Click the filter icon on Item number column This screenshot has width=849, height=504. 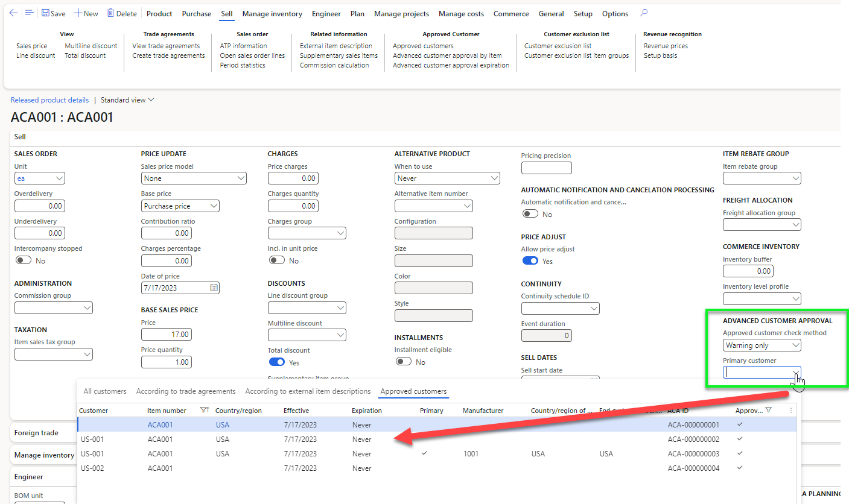pos(205,410)
